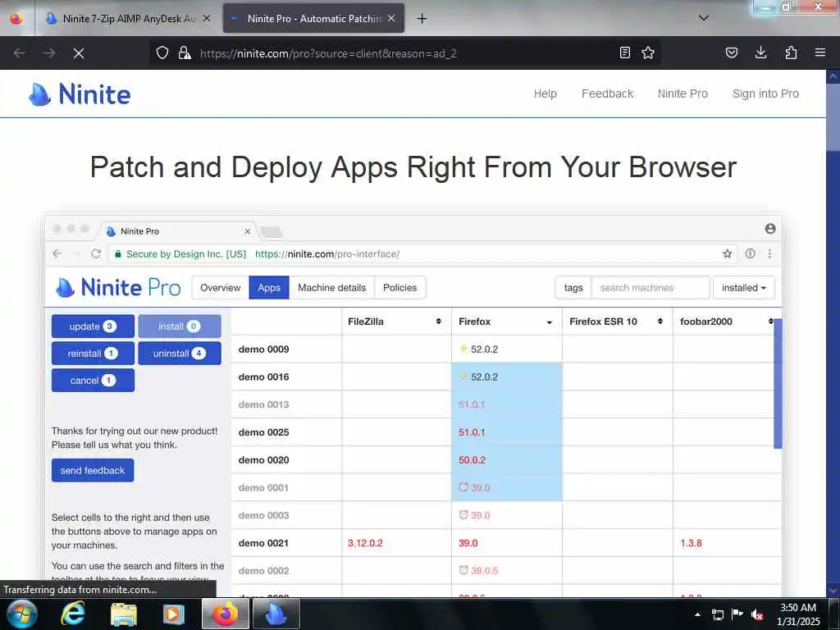Click the demo 0003 row label
840x630 pixels.
click(x=263, y=515)
